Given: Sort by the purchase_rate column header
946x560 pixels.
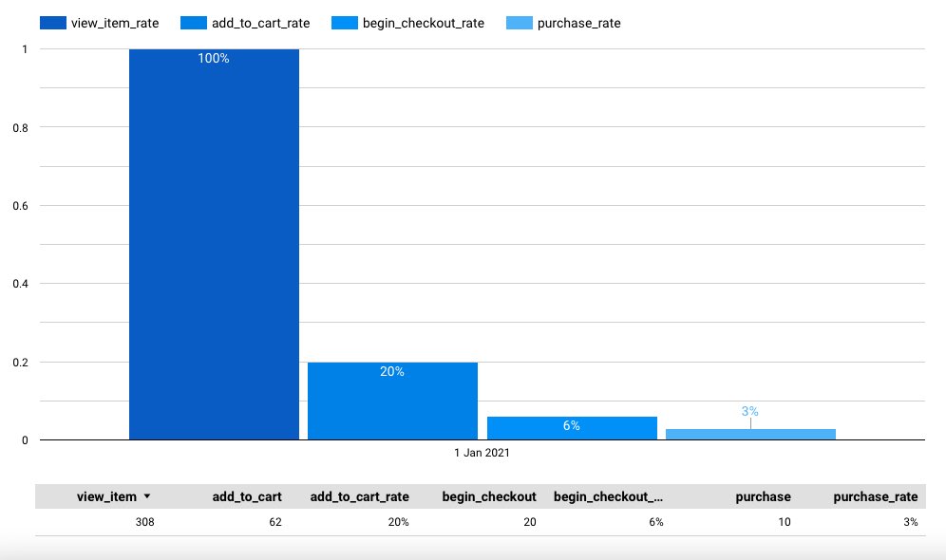Looking at the screenshot, I should point(876,496).
